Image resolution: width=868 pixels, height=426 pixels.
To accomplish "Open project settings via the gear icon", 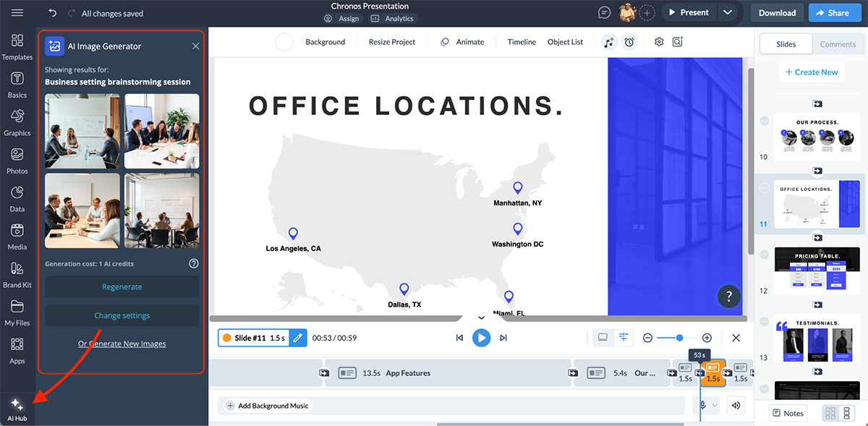I will (659, 42).
